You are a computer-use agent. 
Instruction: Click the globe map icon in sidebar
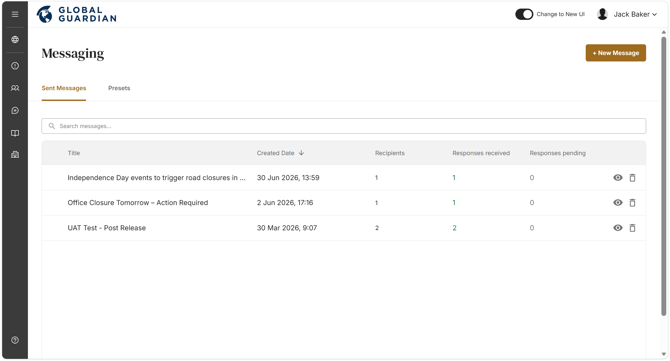pos(15,39)
